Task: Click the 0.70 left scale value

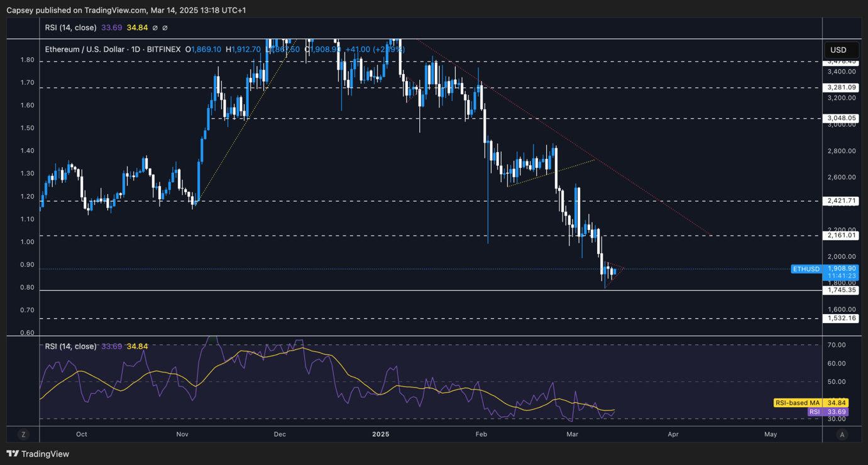Action: point(27,310)
